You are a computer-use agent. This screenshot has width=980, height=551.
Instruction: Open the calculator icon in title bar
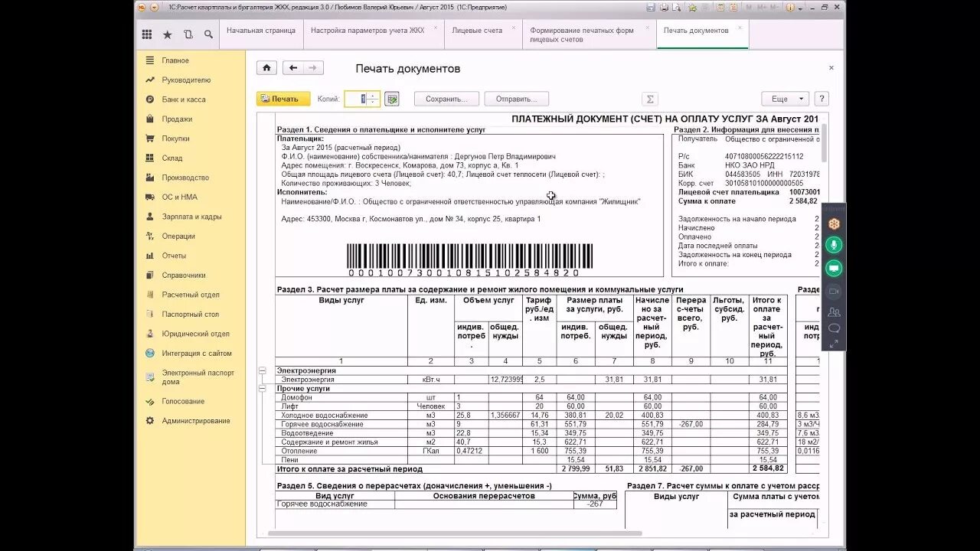pyautogui.click(x=720, y=7)
